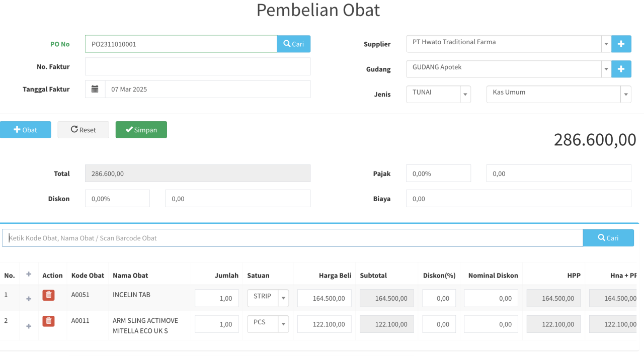Image resolution: width=644 pixels, height=356 pixels.
Task: Click the blue Obat add button
Action: tap(25, 130)
